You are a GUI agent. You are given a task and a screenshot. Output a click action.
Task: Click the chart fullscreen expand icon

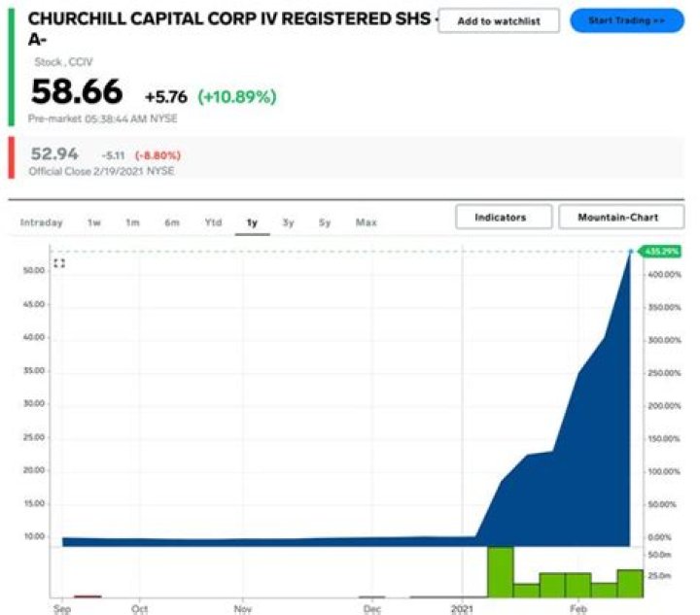point(59,263)
